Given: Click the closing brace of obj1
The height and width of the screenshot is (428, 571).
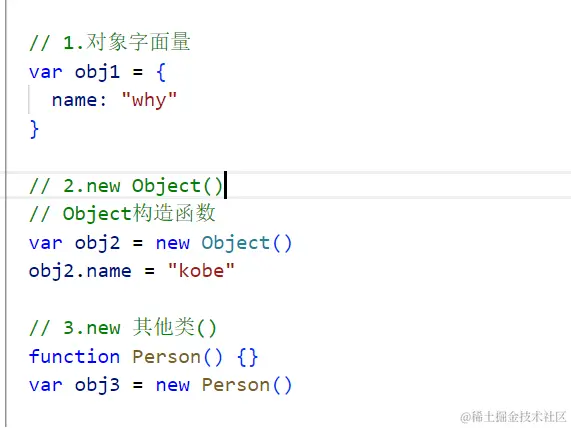Looking at the screenshot, I should coord(34,129).
